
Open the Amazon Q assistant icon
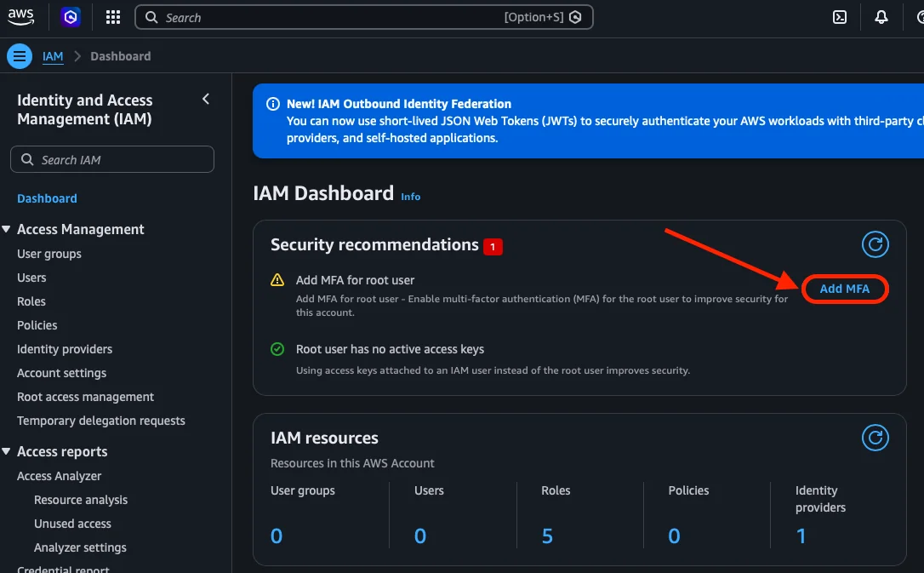pyautogui.click(x=71, y=16)
